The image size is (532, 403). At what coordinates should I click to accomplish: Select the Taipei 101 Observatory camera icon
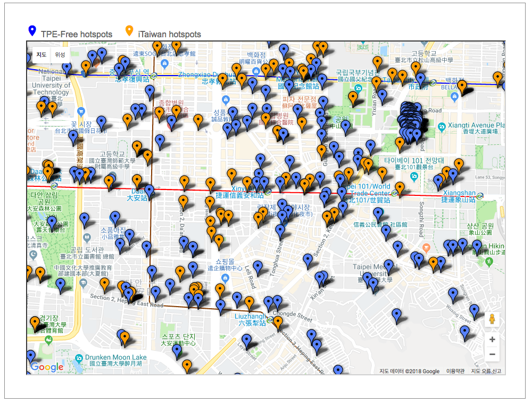413,176
